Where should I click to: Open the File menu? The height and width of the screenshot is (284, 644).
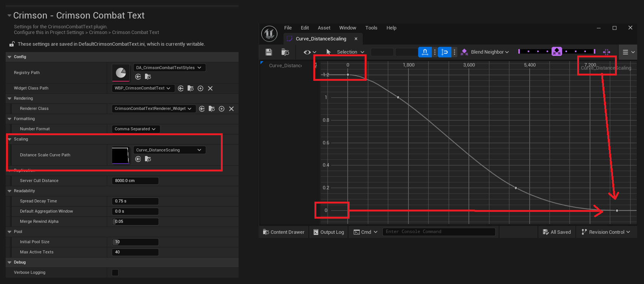tap(288, 28)
